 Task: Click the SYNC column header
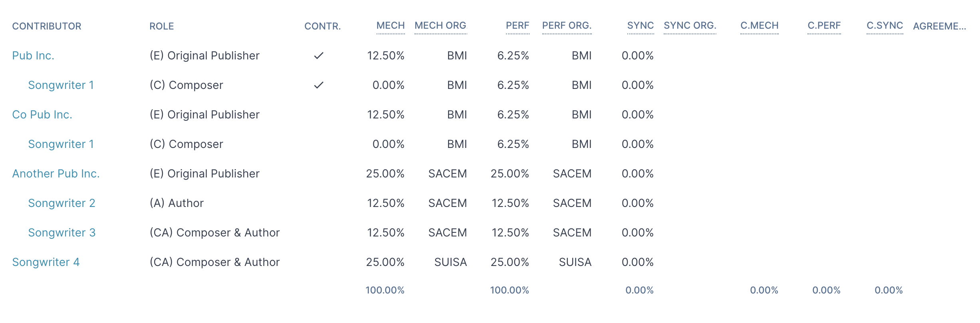pos(641,26)
